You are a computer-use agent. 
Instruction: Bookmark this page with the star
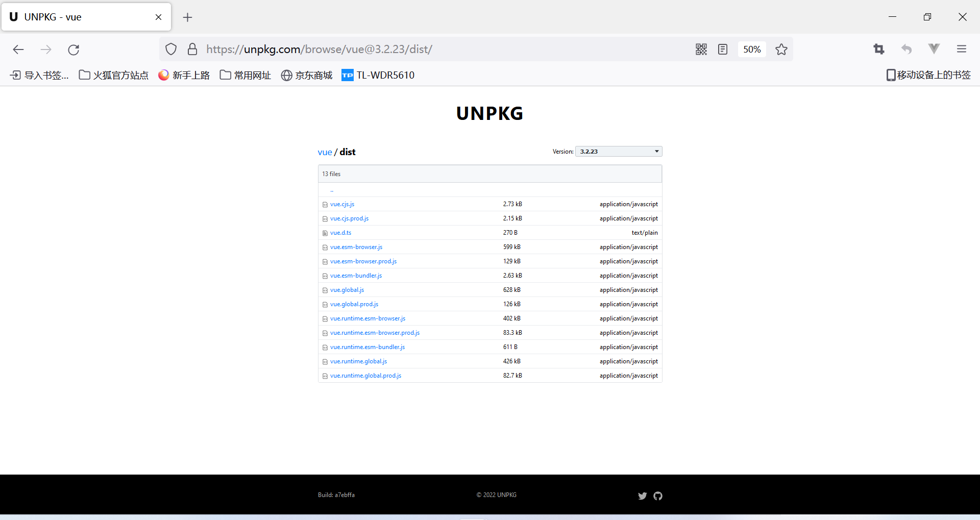pyautogui.click(x=781, y=49)
